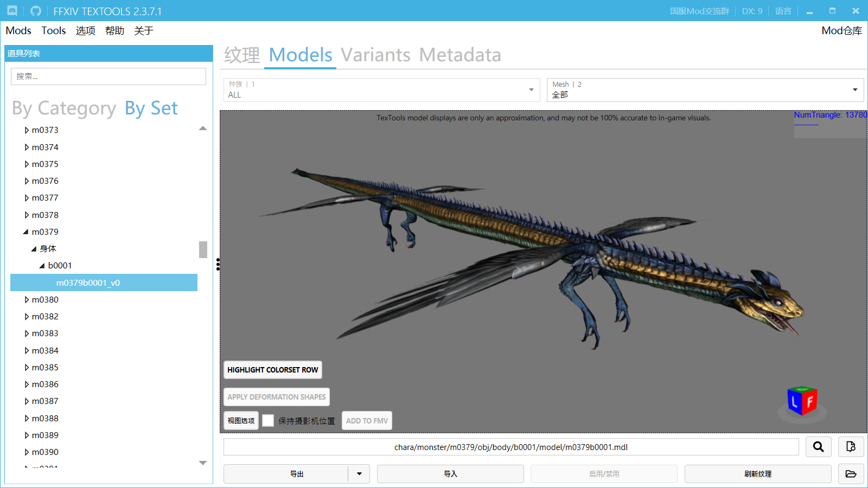The height and width of the screenshot is (488, 868).
Task: Click the DX: 9 title bar option
Action: click(752, 11)
